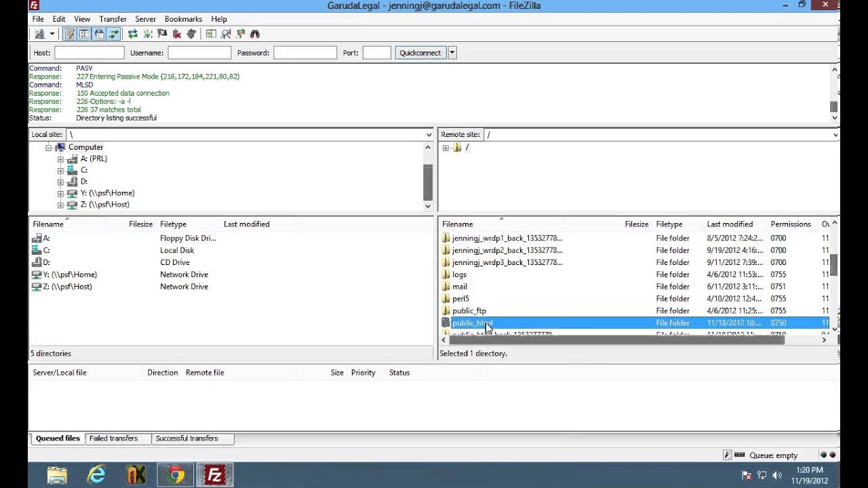This screenshot has width=868, height=488.
Task: Refresh the file and folder lists
Action: point(132,34)
